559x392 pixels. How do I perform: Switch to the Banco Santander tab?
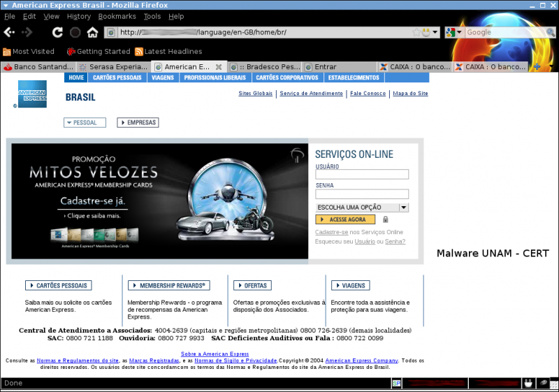tap(38, 66)
